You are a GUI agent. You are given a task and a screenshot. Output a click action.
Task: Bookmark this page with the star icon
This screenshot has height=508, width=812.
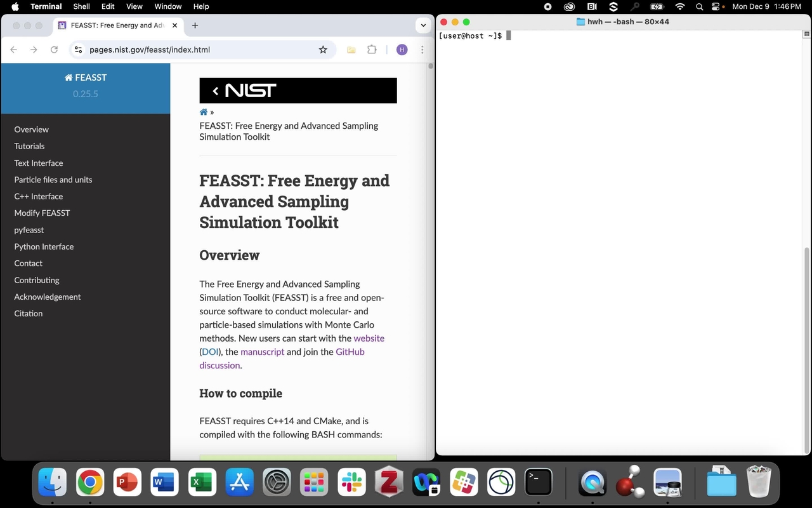pyautogui.click(x=323, y=50)
